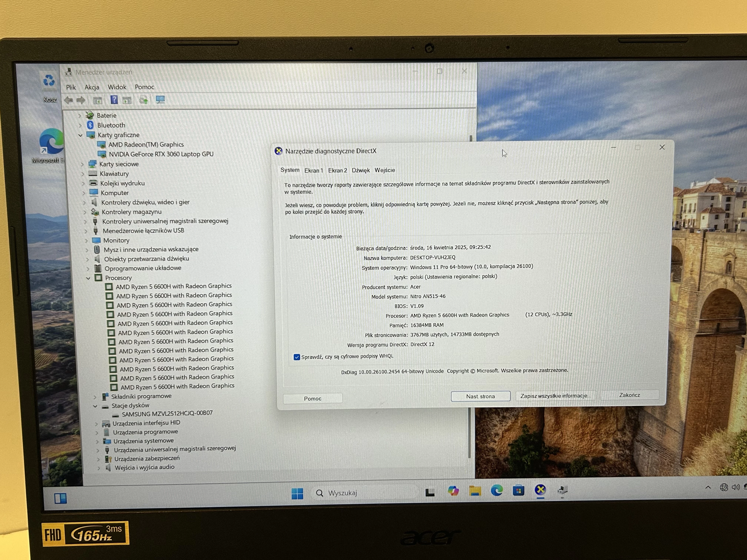Switch to the Dźwięk tab
This screenshot has height=560, width=747.
click(361, 170)
